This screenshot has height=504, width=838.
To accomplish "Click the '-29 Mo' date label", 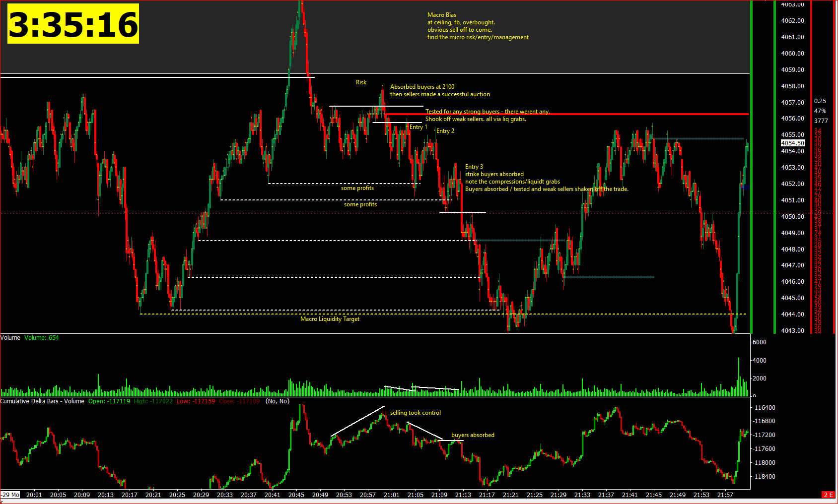I will (10, 495).
